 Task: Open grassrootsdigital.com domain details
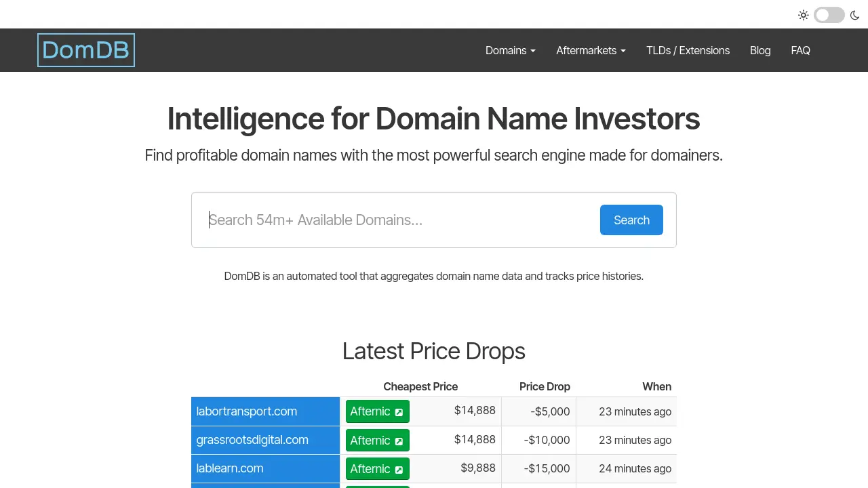click(x=252, y=440)
